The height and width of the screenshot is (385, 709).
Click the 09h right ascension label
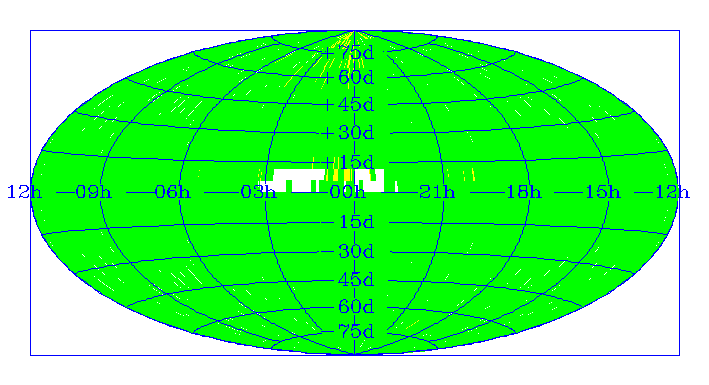pyautogui.click(x=94, y=192)
